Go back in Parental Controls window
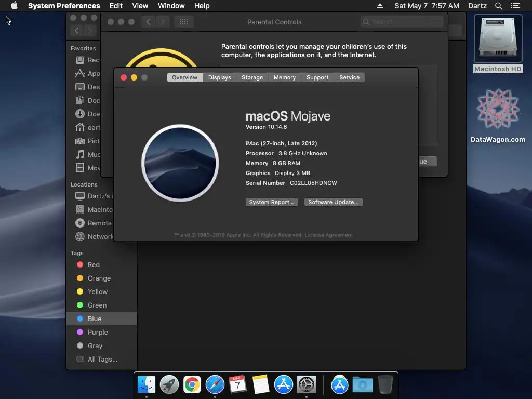The height and width of the screenshot is (399, 532). [148, 22]
